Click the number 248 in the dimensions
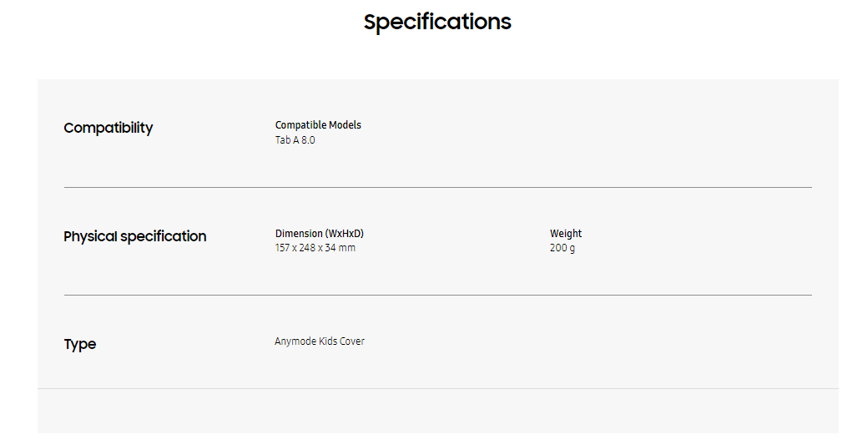The width and height of the screenshot is (868, 445). coord(309,248)
